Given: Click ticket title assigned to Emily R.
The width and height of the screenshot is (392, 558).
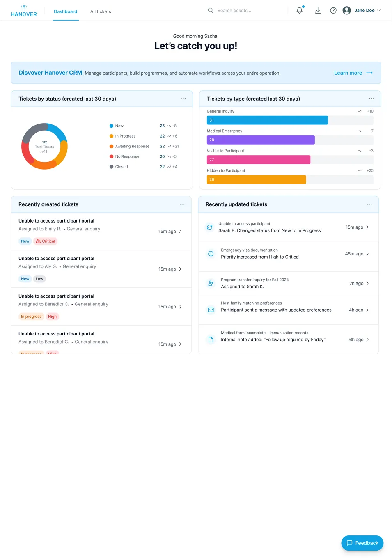Looking at the screenshot, I should 56,221.
